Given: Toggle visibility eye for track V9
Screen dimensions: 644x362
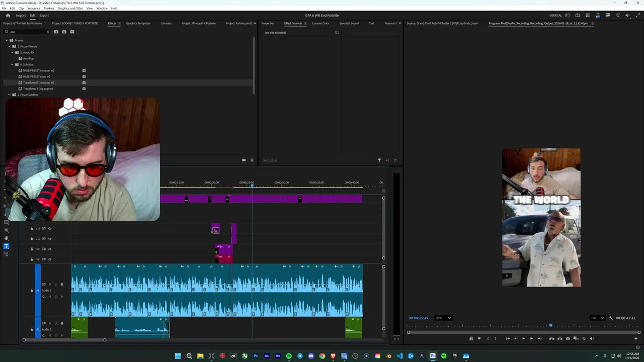Looking at the screenshot, I should [x=49, y=249].
